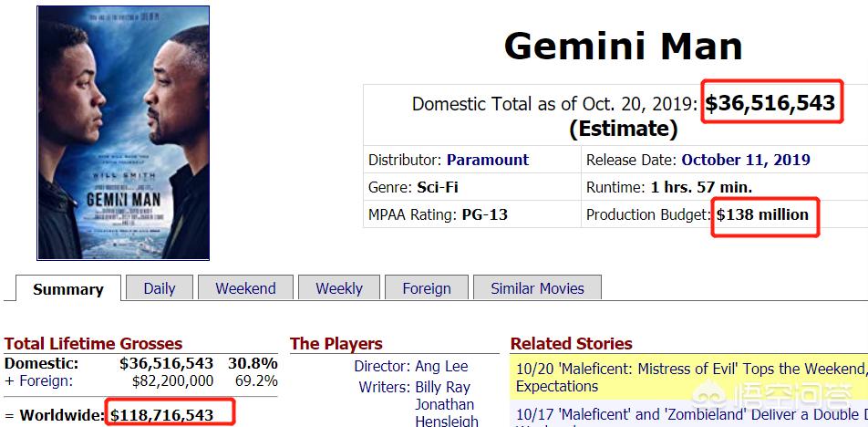Click the Writers label link
The height and width of the screenshot is (427, 868).
(x=384, y=387)
